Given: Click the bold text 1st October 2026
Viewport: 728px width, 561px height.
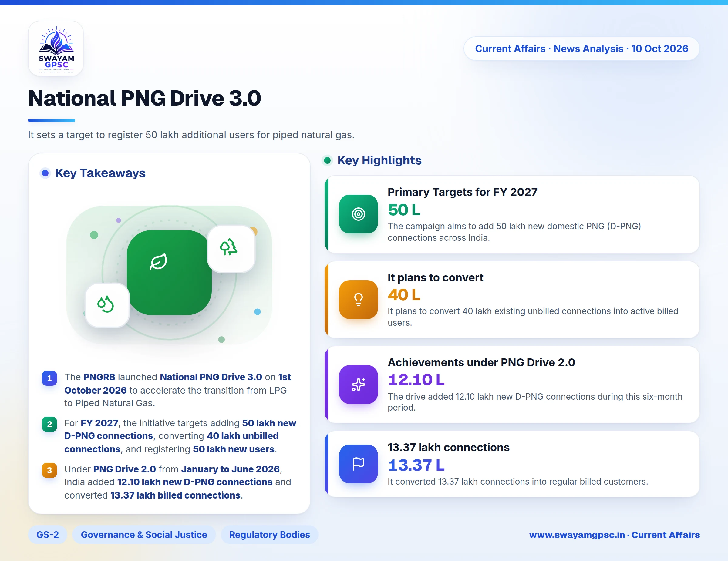Looking at the screenshot, I should click(x=178, y=384).
